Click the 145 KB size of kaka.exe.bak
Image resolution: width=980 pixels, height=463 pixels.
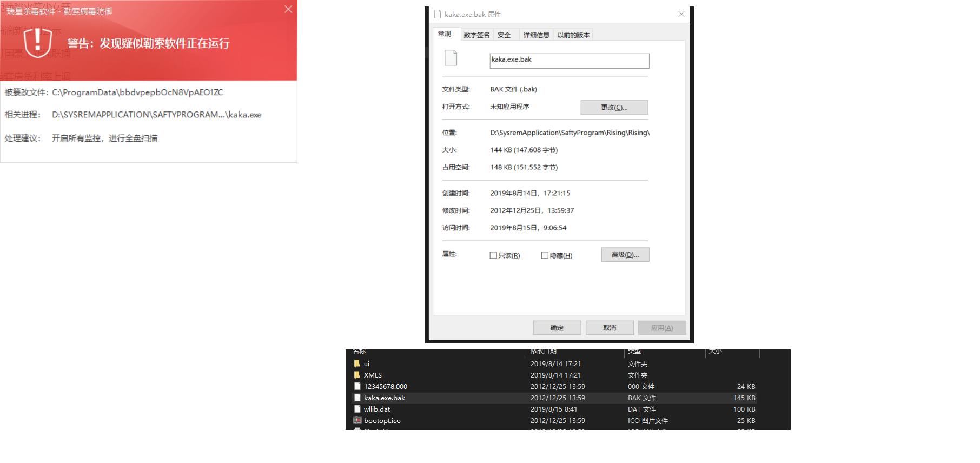pos(744,398)
